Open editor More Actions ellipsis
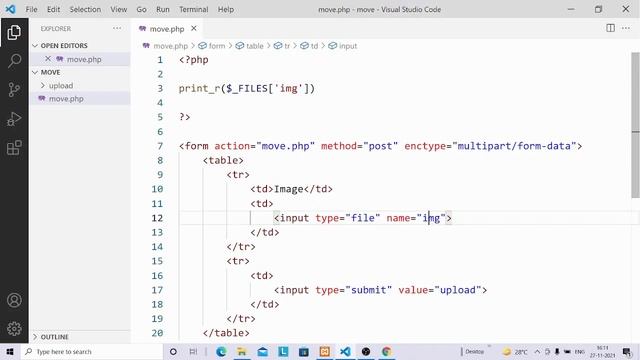The height and width of the screenshot is (360, 640). point(626,28)
